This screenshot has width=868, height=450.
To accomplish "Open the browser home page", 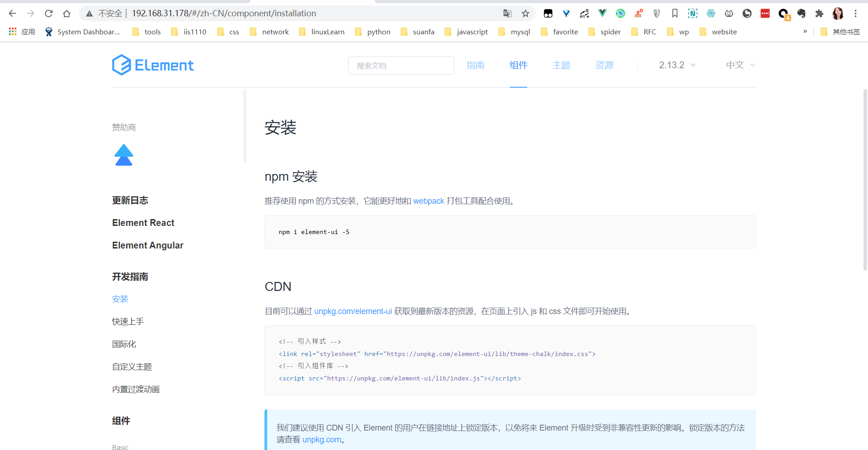I will (x=67, y=14).
